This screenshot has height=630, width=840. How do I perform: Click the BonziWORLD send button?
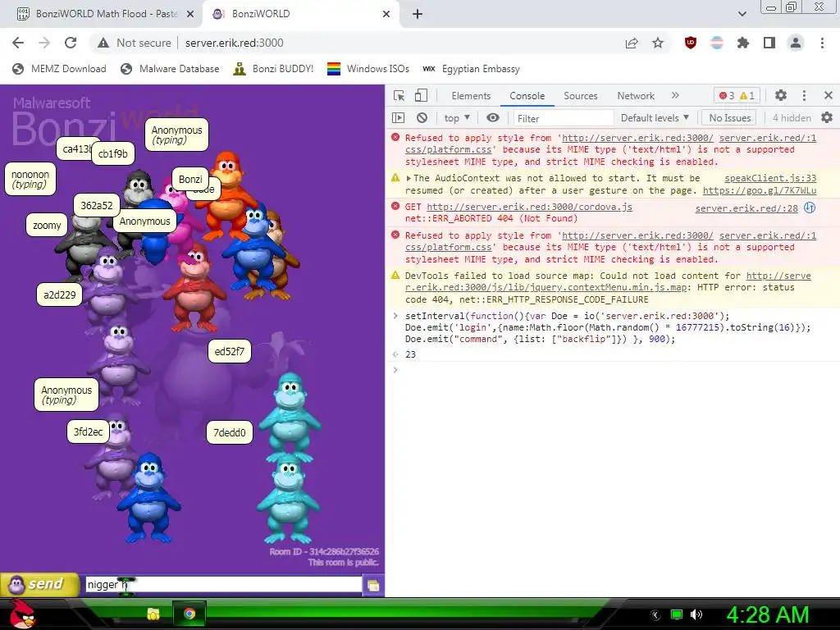coord(39,584)
